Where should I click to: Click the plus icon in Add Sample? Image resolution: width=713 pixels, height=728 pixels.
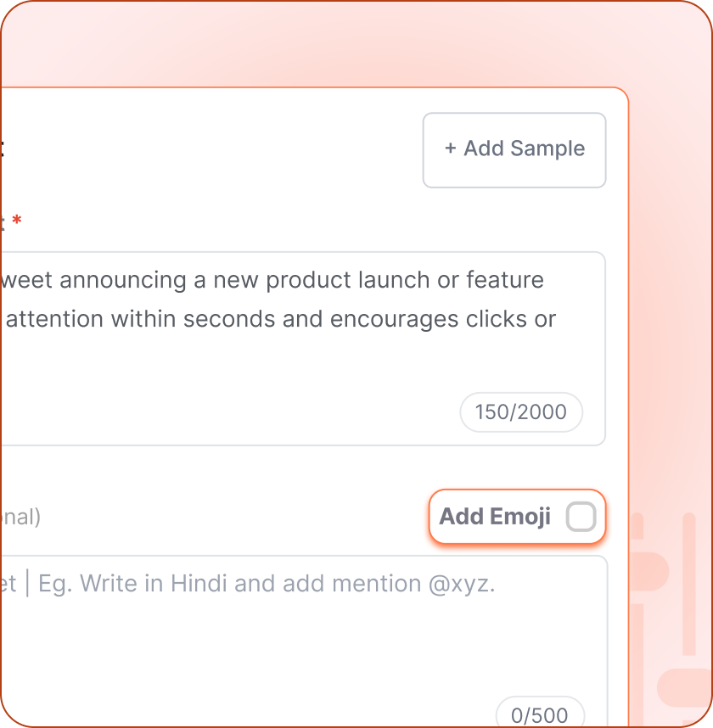pyautogui.click(x=450, y=148)
